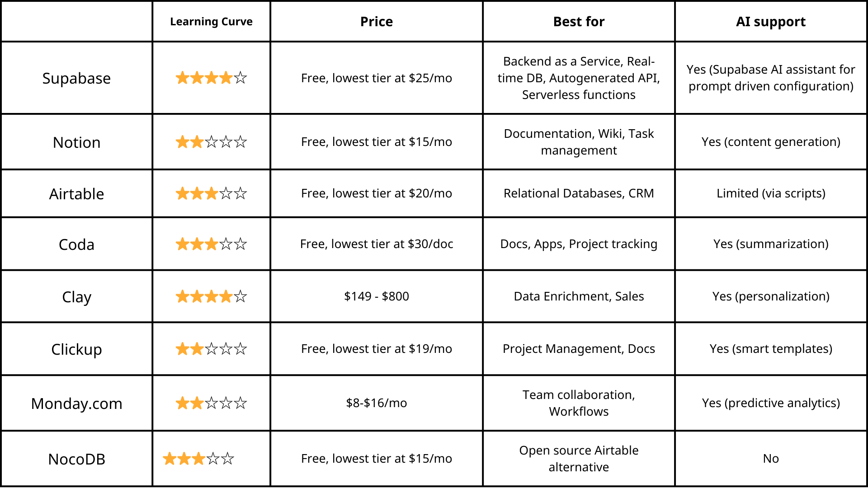Select the Monday.com price $8-$16/mo
Viewport: 868px width, 488px height.
tap(377, 403)
